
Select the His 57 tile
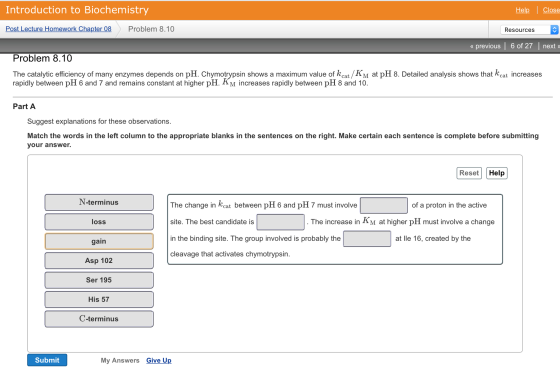click(99, 299)
